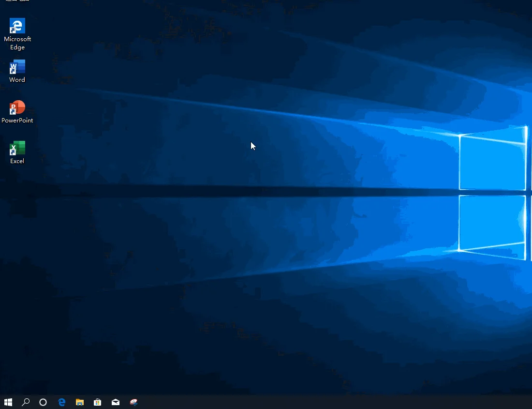The width and height of the screenshot is (532, 409).
Task: Click the "Excel" label under its icon
Action: (17, 161)
